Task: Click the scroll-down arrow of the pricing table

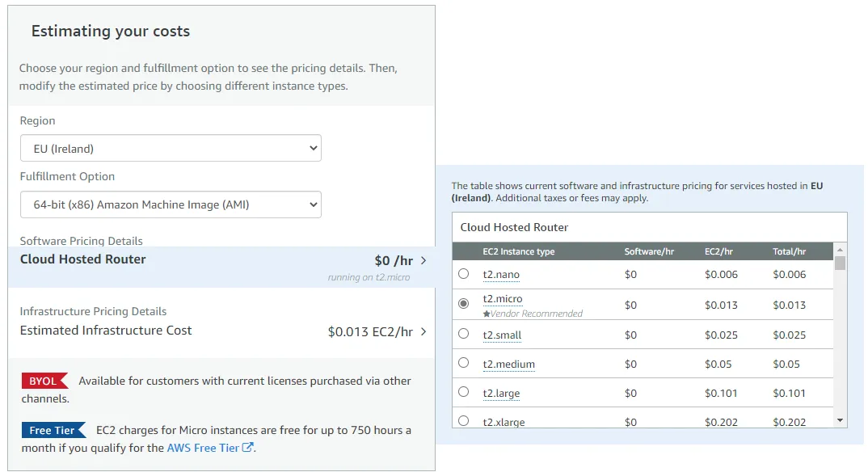Action: (840, 420)
